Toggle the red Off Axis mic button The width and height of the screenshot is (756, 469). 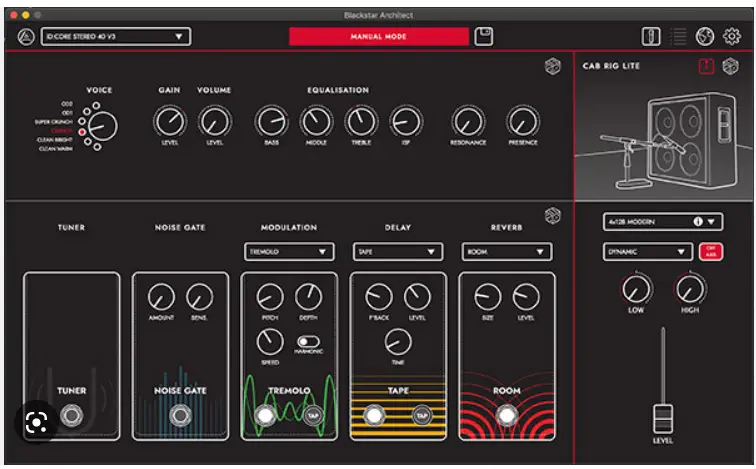pos(711,252)
